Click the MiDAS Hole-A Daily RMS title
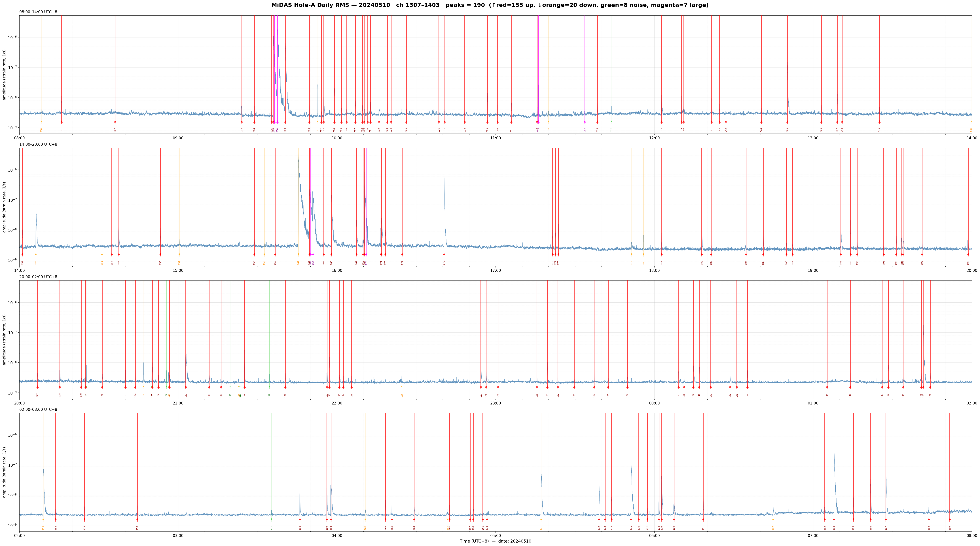 pos(490,5)
